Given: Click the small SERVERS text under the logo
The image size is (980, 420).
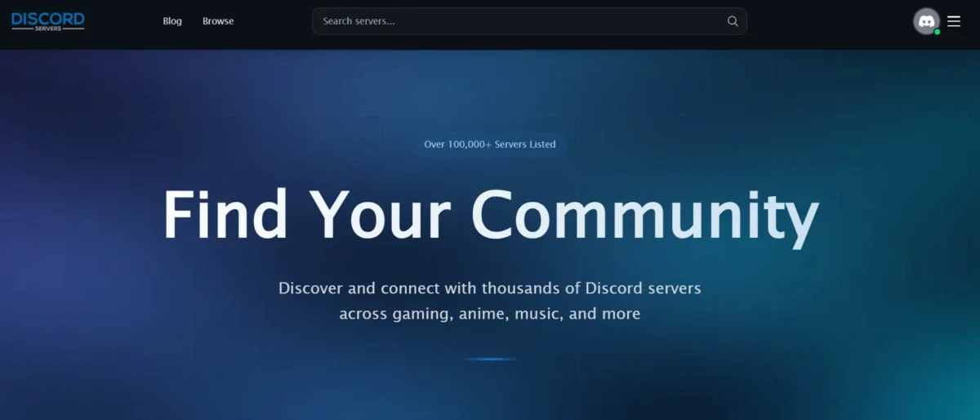Looking at the screenshot, I should (x=47, y=28).
